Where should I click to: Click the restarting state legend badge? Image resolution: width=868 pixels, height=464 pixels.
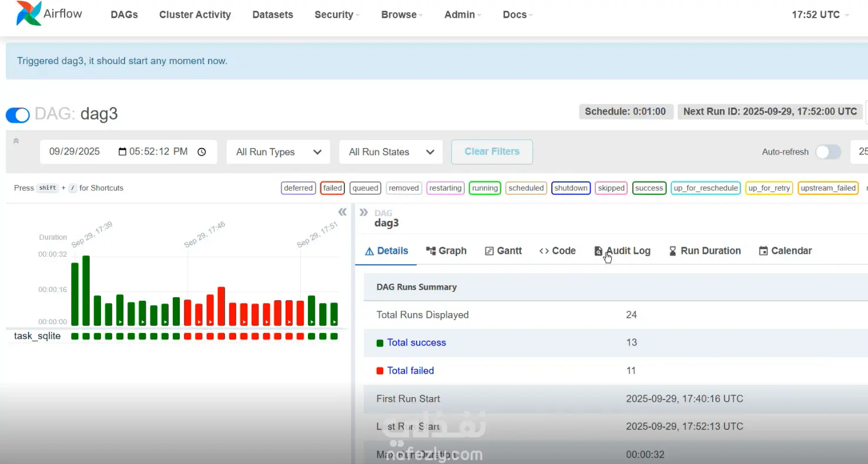(445, 188)
